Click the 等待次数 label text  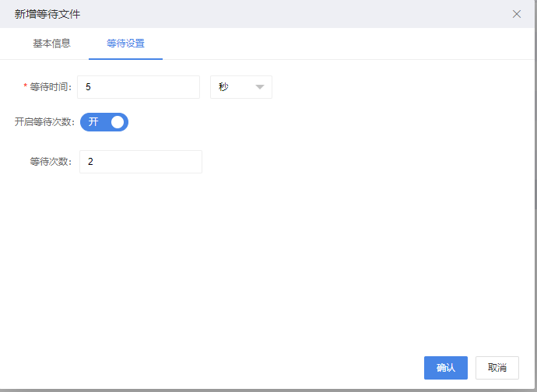pyautogui.click(x=51, y=162)
